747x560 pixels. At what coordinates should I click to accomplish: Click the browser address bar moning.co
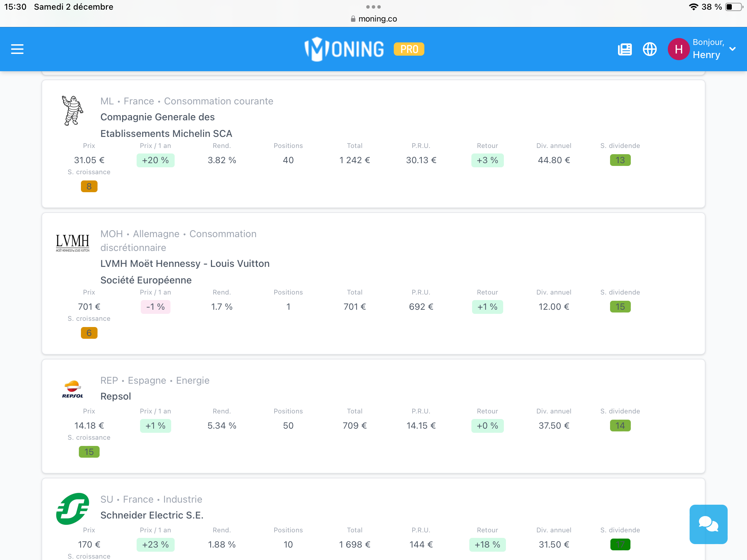pyautogui.click(x=373, y=19)
